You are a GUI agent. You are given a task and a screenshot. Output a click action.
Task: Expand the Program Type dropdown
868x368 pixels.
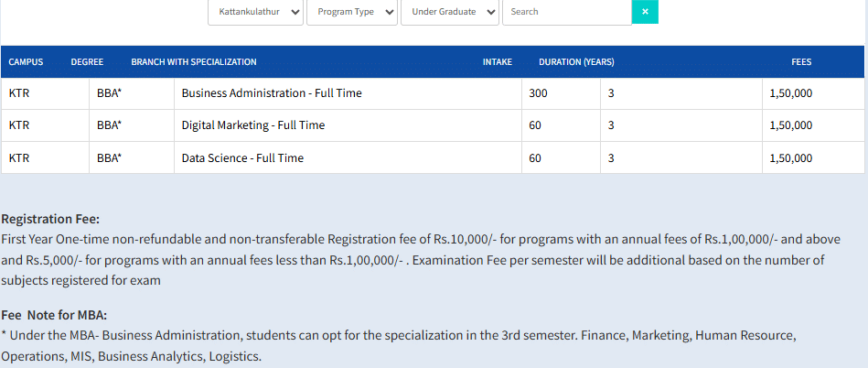[x=351, y=12]
